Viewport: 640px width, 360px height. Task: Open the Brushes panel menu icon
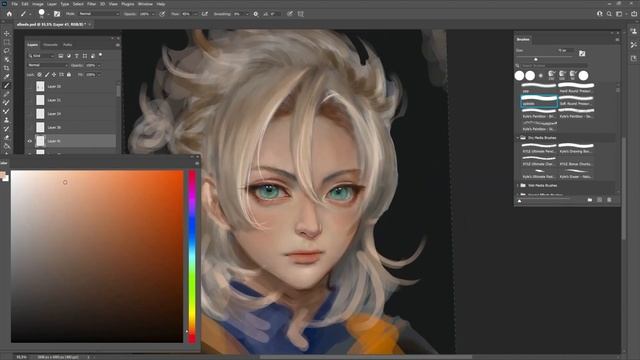click(617, 40)
